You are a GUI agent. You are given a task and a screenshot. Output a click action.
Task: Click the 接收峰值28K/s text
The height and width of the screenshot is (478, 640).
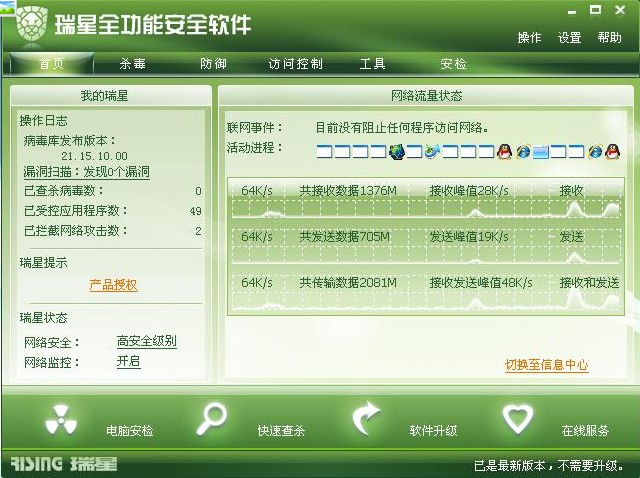(469, 191)
